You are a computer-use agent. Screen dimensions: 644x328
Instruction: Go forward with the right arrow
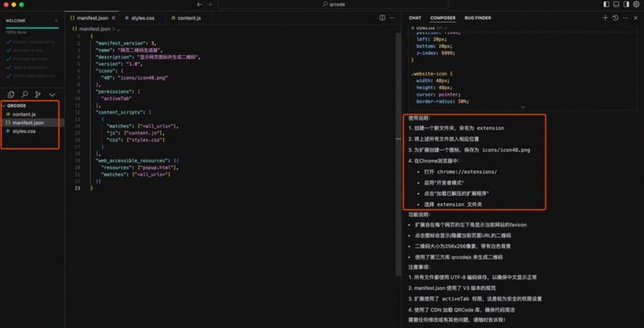pos(209,4)
